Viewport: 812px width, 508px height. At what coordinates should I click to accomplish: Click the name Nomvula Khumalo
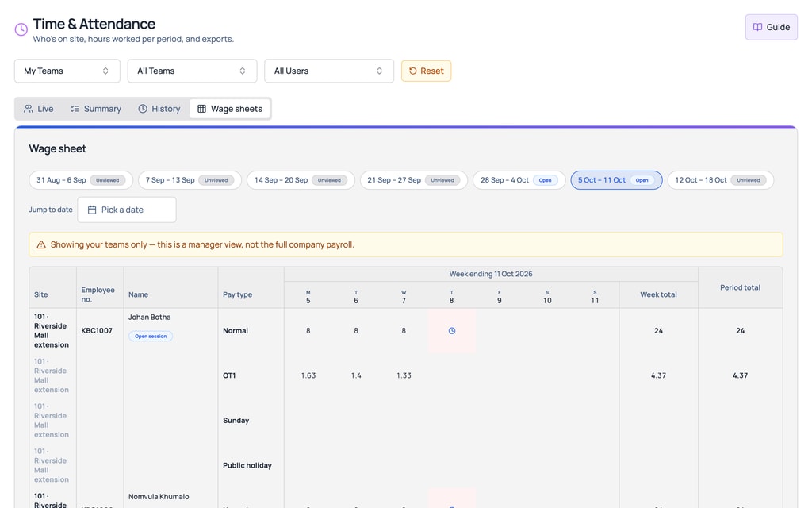[x=159, y=497]
